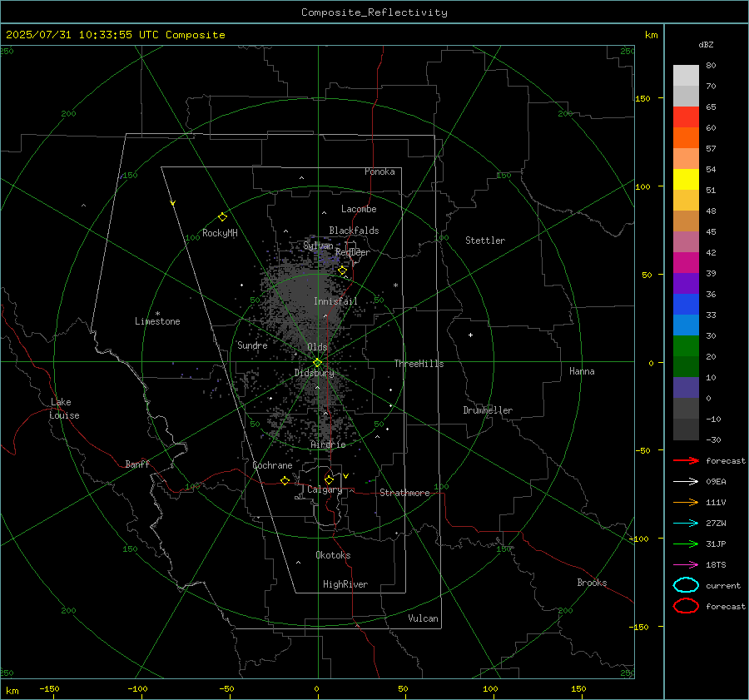Click the Hanna town label

coord(582,371)
